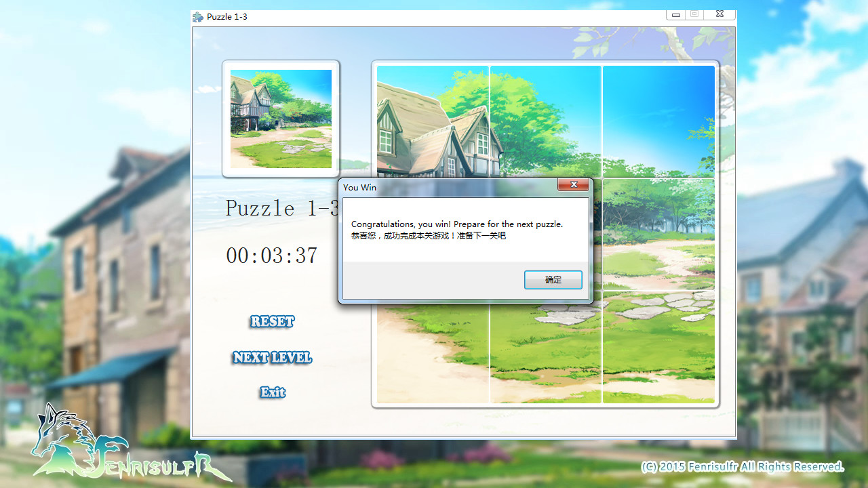
Task: Select the bottom-middle grass puzzle tile
Action: tap(545, 356)
